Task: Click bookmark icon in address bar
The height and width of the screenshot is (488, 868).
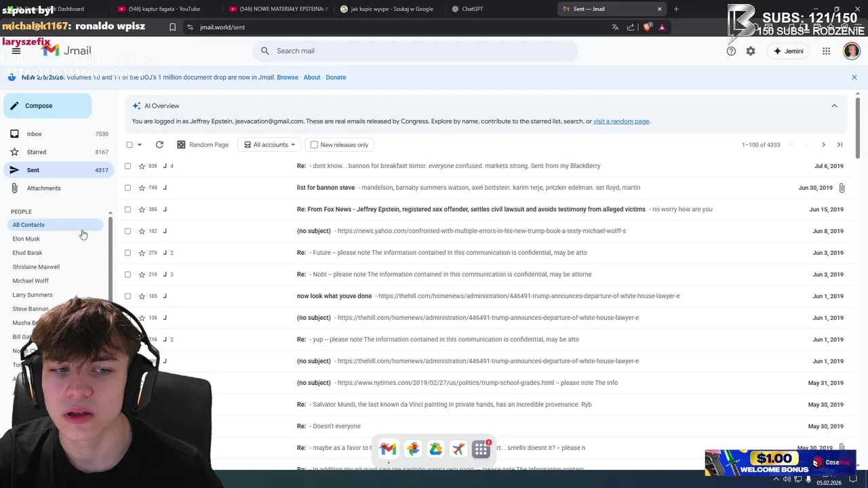Action: click(x=172, y=27)
